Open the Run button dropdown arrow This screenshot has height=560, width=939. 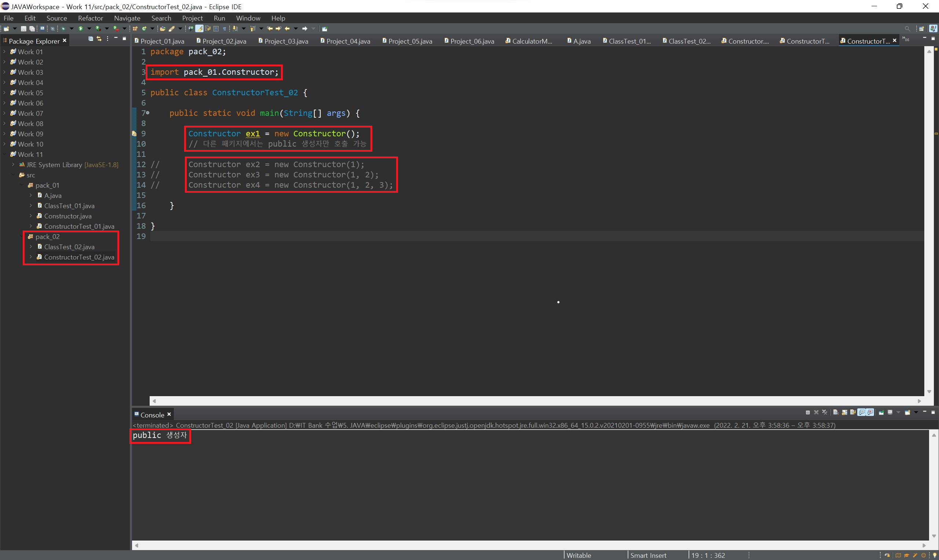pyautogui.click(x=89, y=29)
